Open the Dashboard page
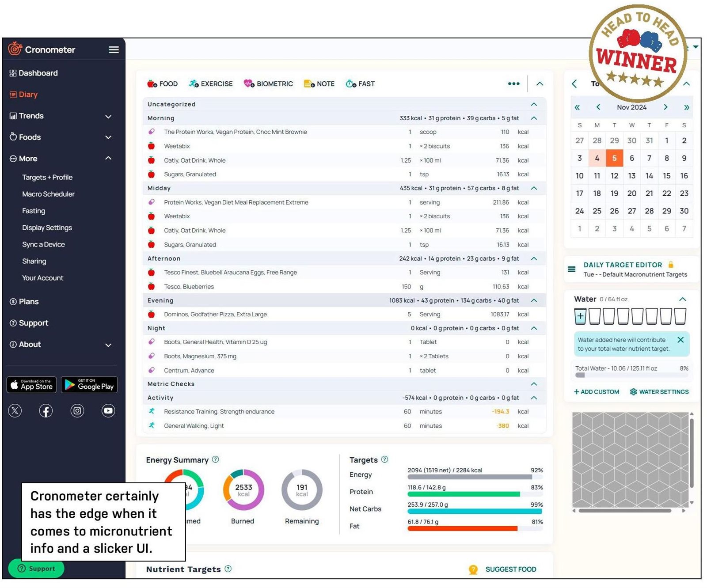The image size is (707, 588). (x=34, y=73)
